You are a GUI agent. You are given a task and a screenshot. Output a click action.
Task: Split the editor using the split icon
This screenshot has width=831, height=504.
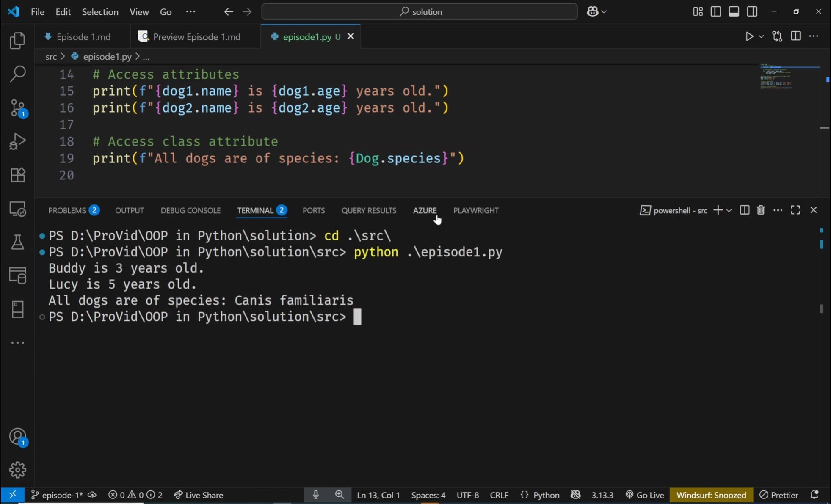(x=796, y=36)
